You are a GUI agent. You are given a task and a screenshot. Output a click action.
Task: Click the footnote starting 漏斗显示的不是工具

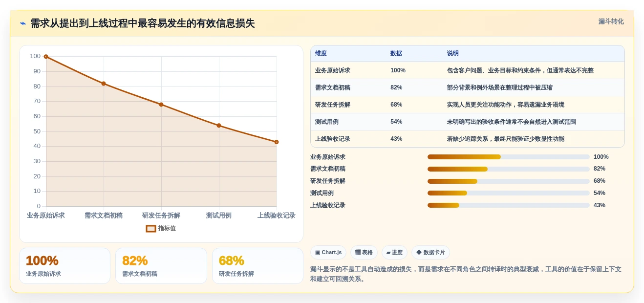tap(466, 274)
